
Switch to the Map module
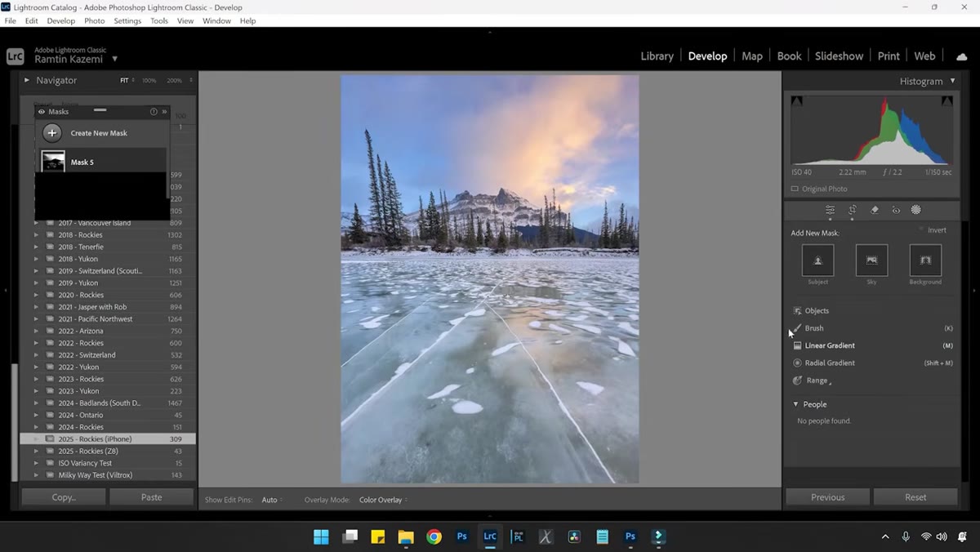pyautogui.click(x=752, y=56)
